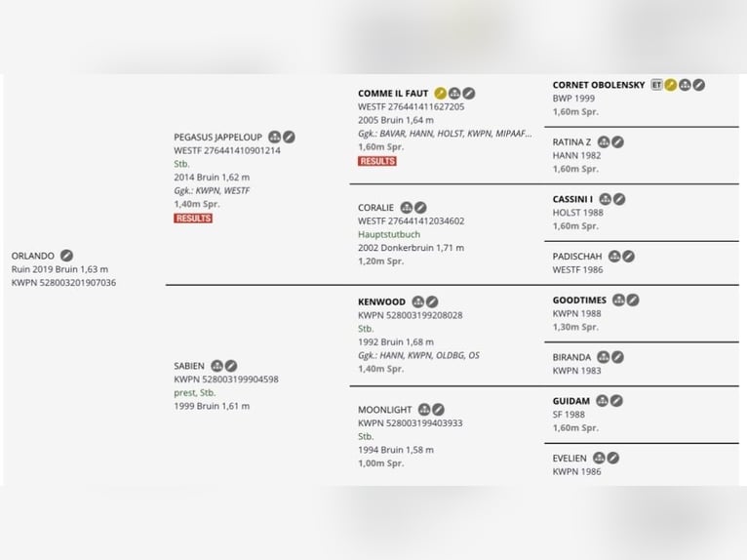Click the edit pencil icon next to GOODTIMES
747x560 pixels.
633,300
